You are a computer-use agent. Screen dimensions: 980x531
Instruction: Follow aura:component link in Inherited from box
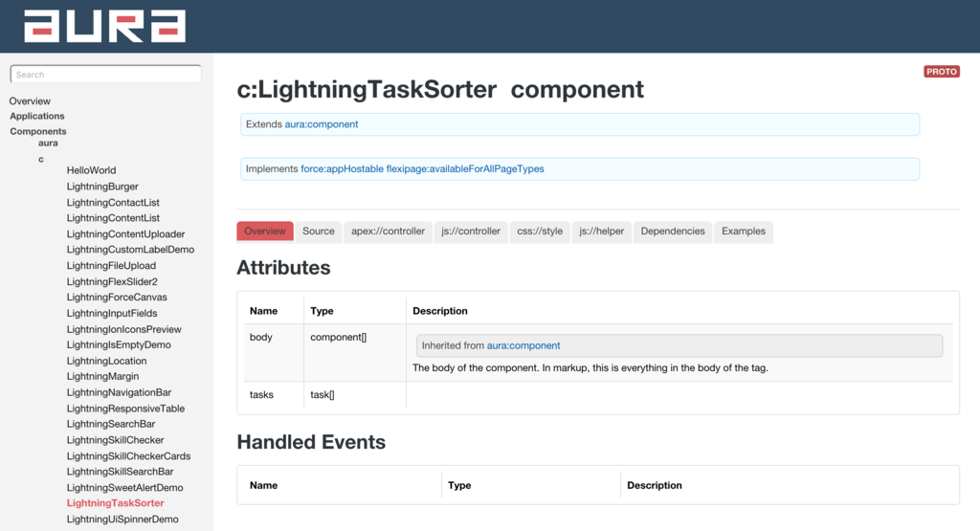(x=523, y=345)
